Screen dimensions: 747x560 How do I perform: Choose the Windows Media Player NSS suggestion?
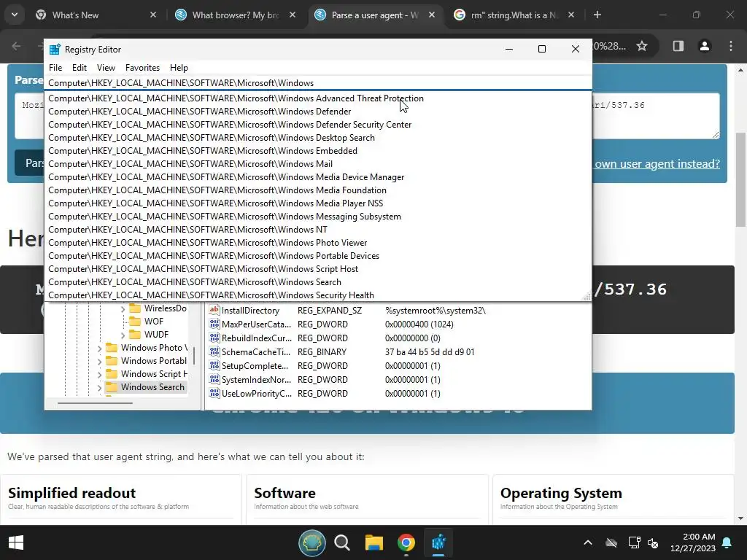click(x=318, y=203)
